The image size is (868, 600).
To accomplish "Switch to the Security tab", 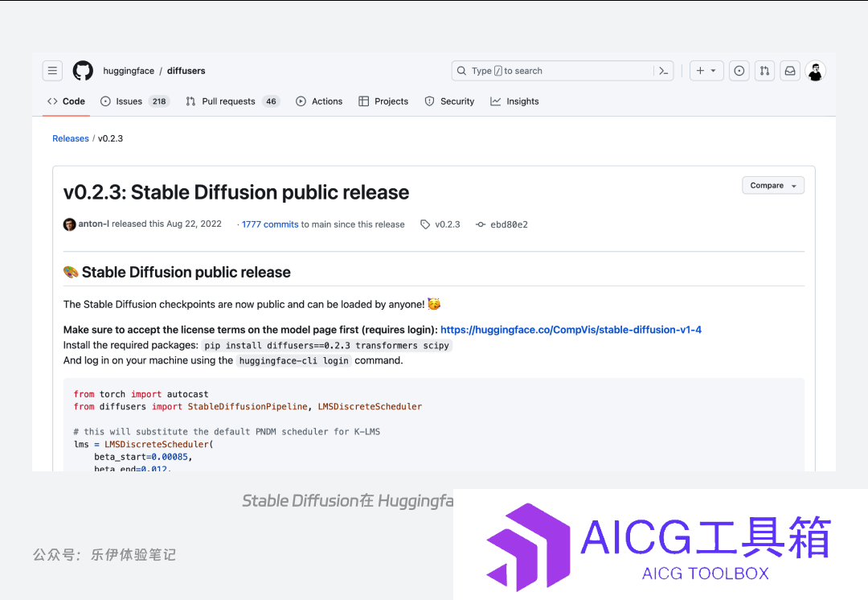I will pyautogui.click(x=449, y=101).
